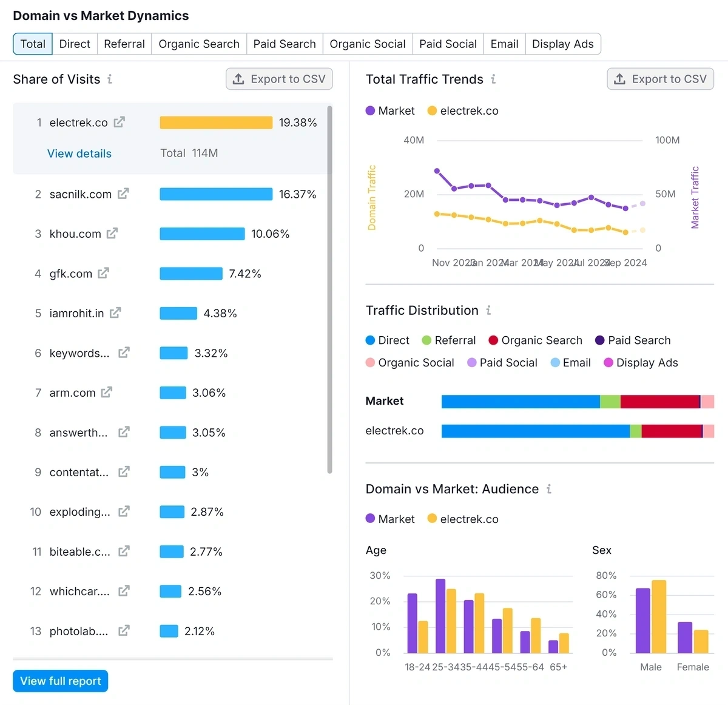This screenshot has height=705, width=728.
Task: Export Share of Visits to CSV
Action: click(x=279, y=79)
